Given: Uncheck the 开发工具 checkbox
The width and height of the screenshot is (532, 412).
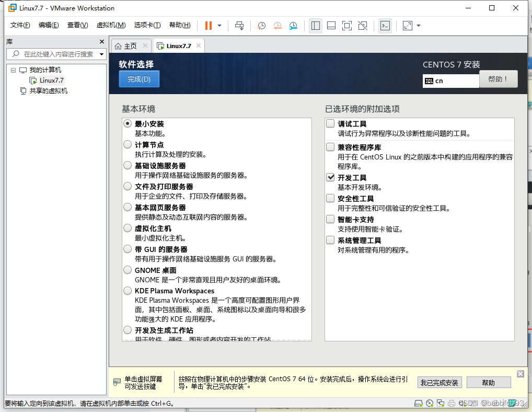Looking at the screenshot, I should point(330,177).
